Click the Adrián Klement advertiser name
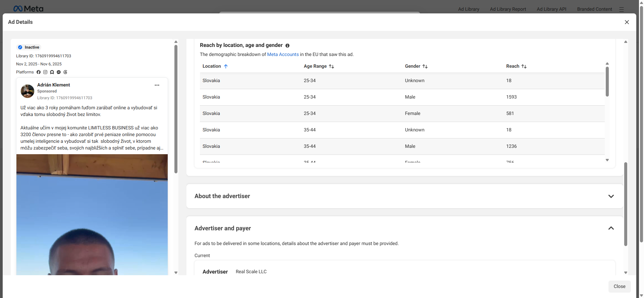 [x=54, y=85]
